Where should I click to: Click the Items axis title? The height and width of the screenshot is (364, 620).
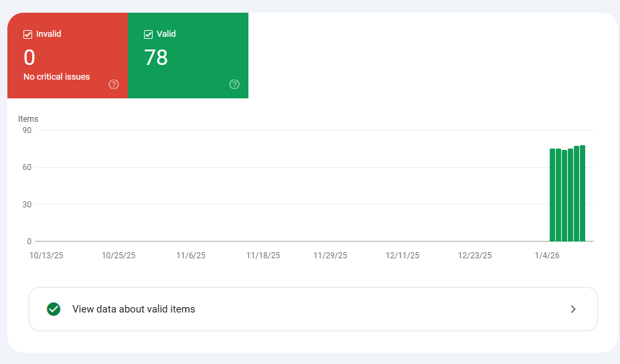pos(28,119)
